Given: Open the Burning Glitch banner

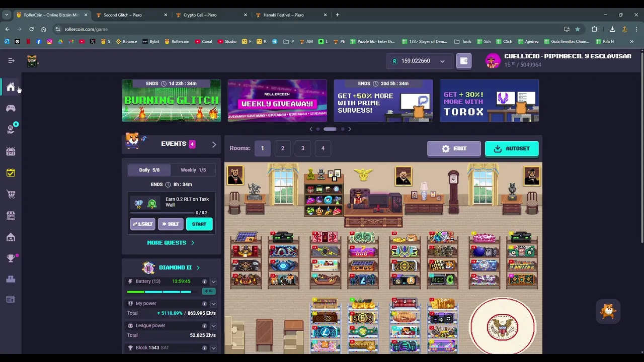Looking at the screenshot, I should pyautogui.click(x=171, y=101).
